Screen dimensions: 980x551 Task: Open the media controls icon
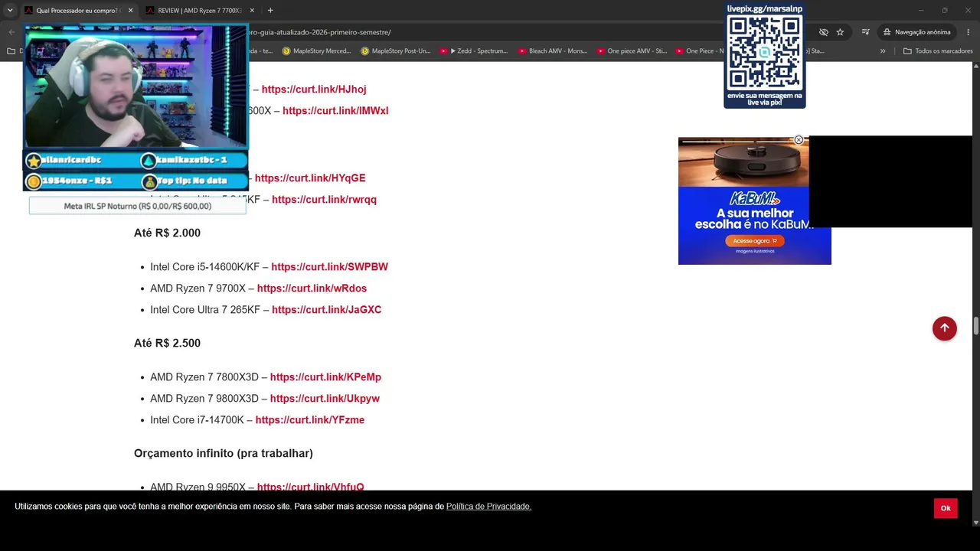(x=865, y=32)
